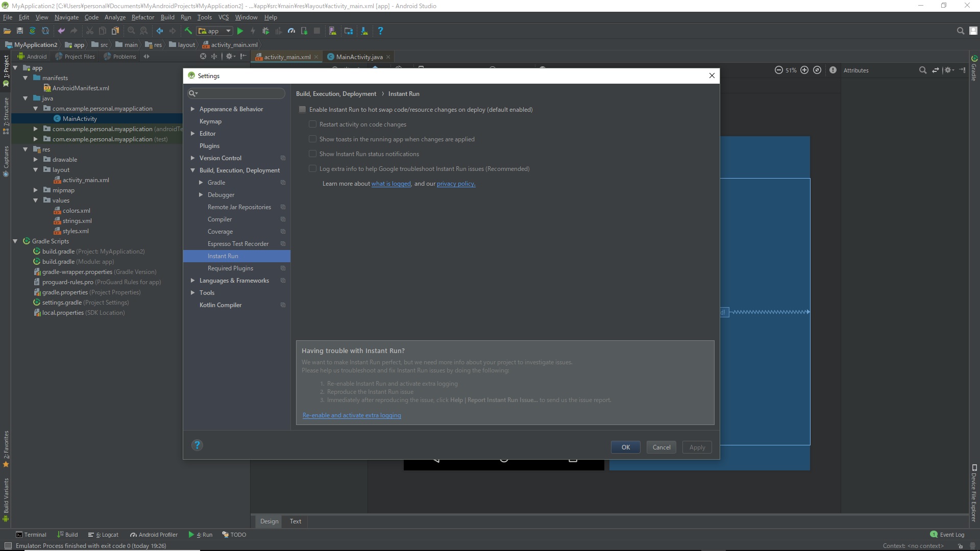Enable the Instant Run hot swap checkbox
This screenshot has width=980, height=551.
[x=303, y=110]
